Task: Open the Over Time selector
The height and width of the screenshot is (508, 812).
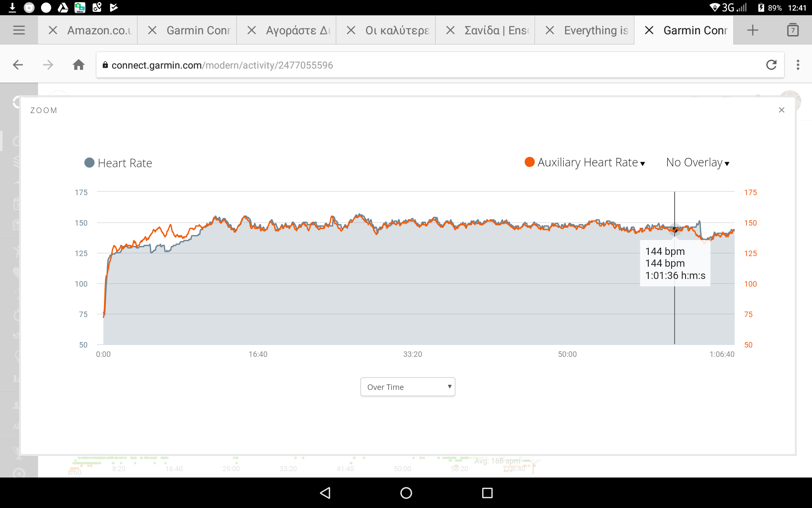Action: pos(408,387)
